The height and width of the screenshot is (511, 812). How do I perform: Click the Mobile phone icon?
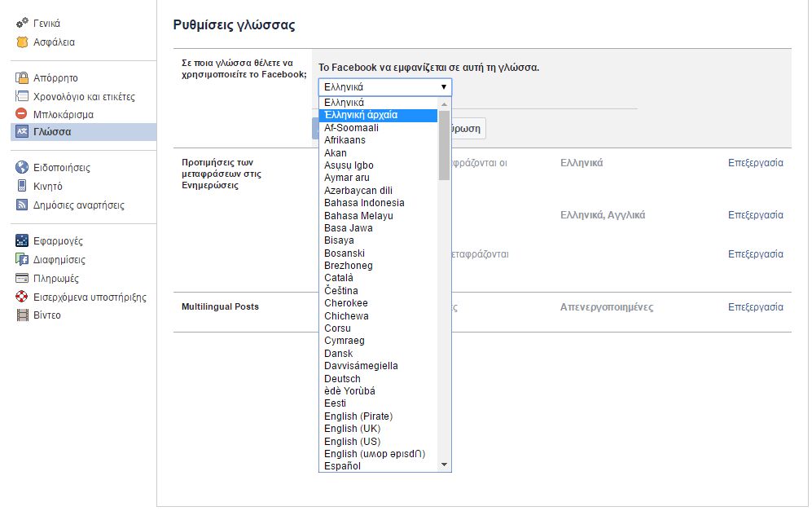click(23, 187)
